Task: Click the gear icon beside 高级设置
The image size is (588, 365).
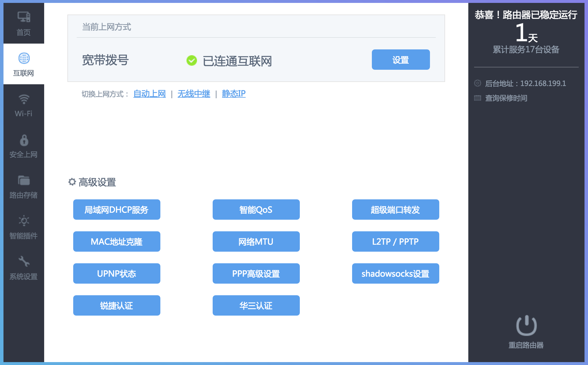Action: pos(72,182)
